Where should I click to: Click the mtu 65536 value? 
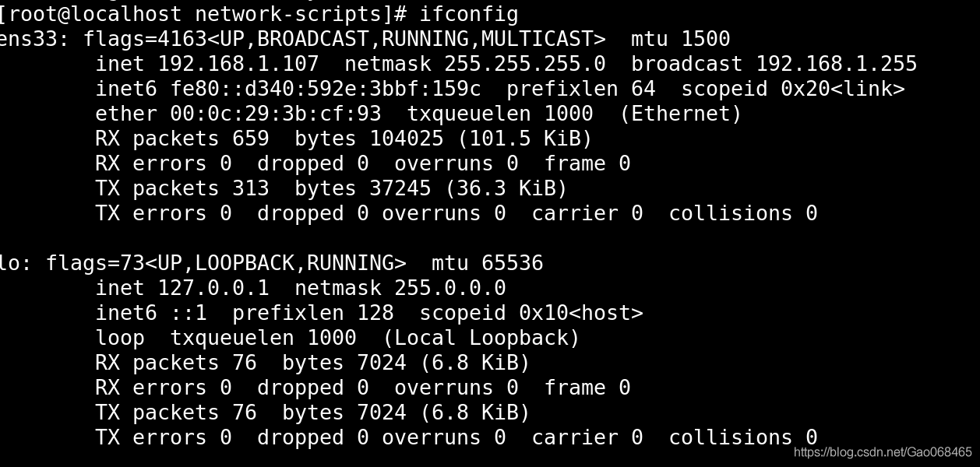coord(487,263)
